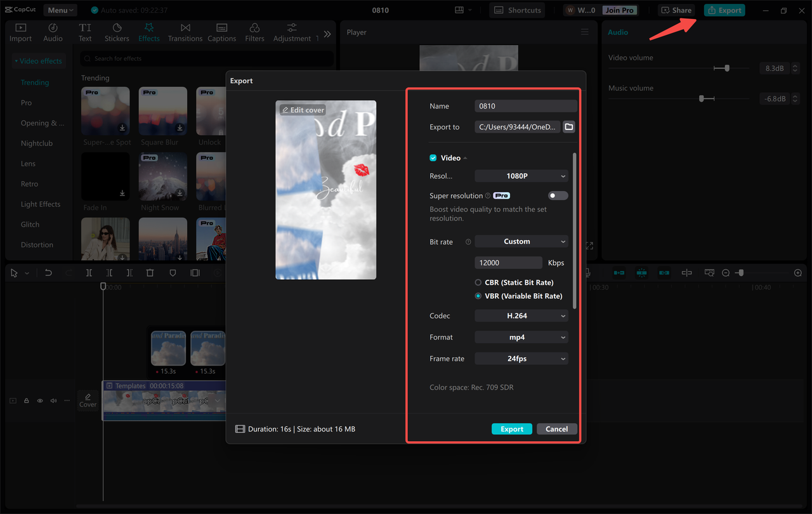Uncheck the Video checkbox in Export dialog

[433, 158]
